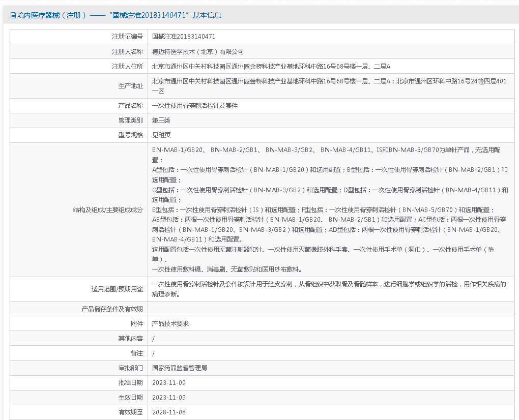Click the 适用范围/预期用途 row label

point(117,289)
